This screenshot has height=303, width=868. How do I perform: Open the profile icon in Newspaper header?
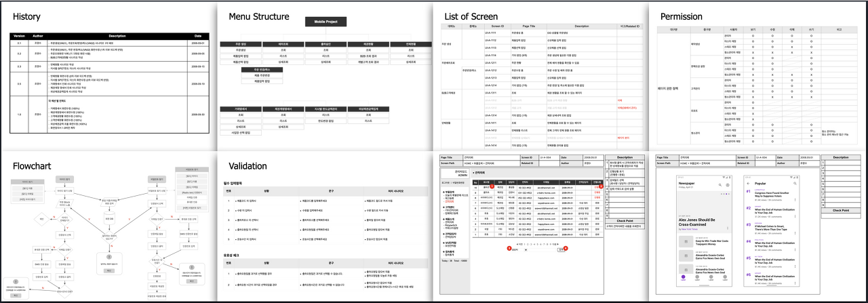728,185
